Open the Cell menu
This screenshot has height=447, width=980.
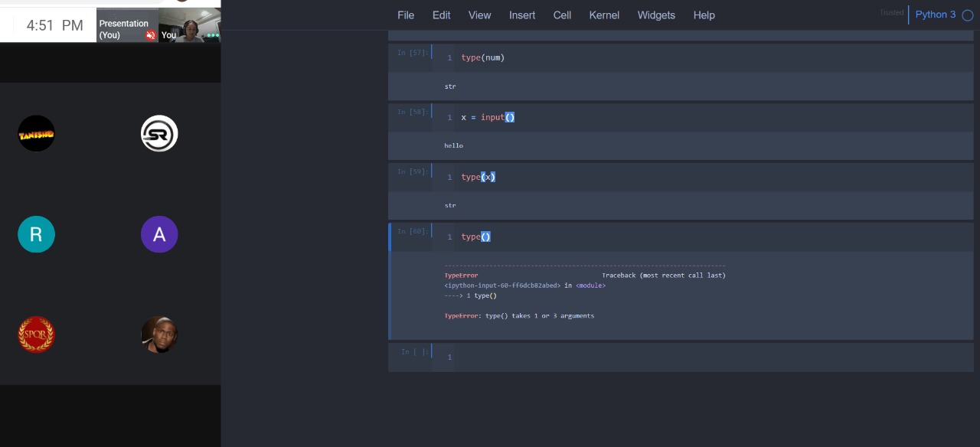tap(562, 15)
